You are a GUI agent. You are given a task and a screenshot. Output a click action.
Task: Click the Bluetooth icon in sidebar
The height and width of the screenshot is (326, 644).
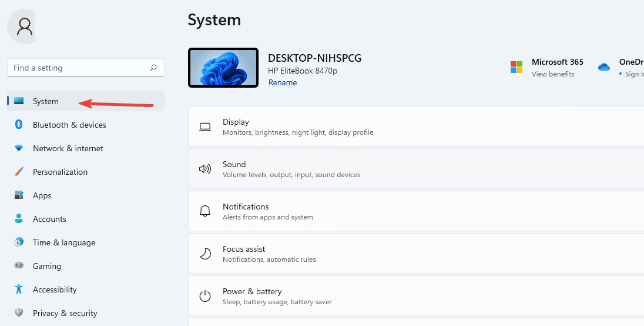click(19, 124)
